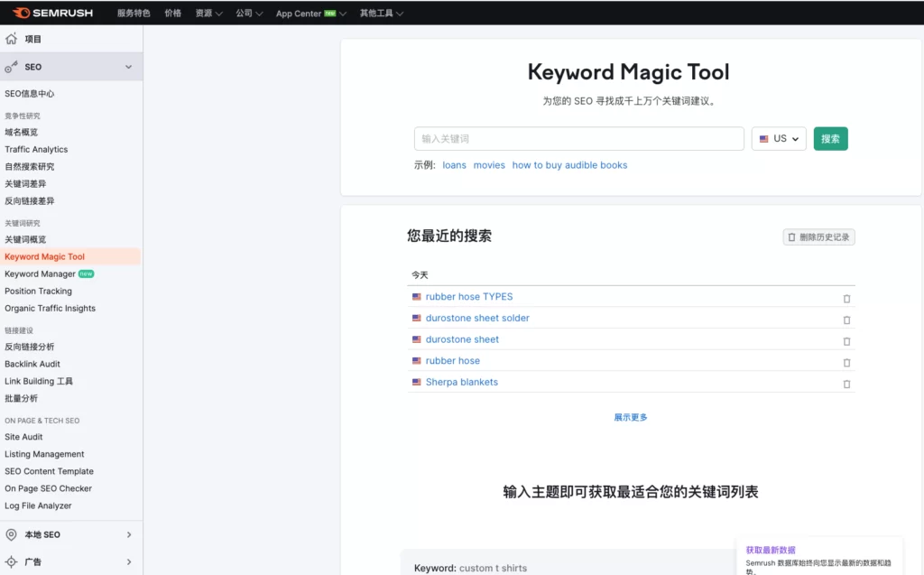
Task: Open the 资源 dropdown menu
Action: [208, 13]
